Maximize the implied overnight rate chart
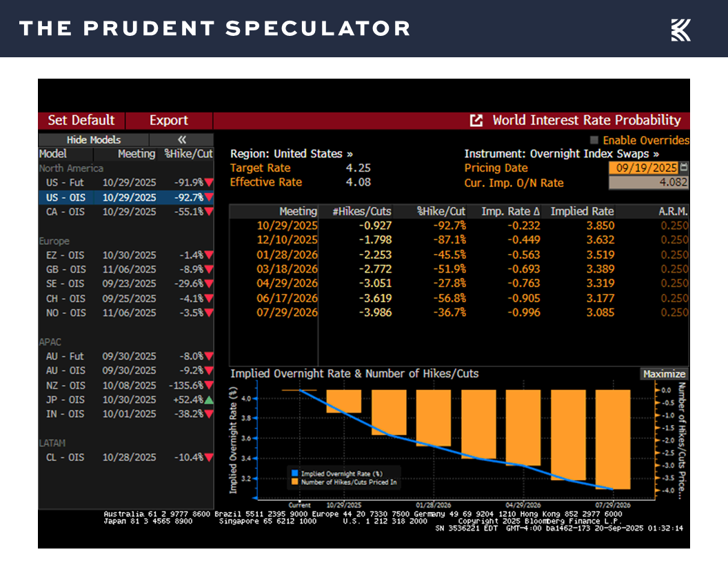The width and height of the screenshot is (728, 563). pos(664,373)
